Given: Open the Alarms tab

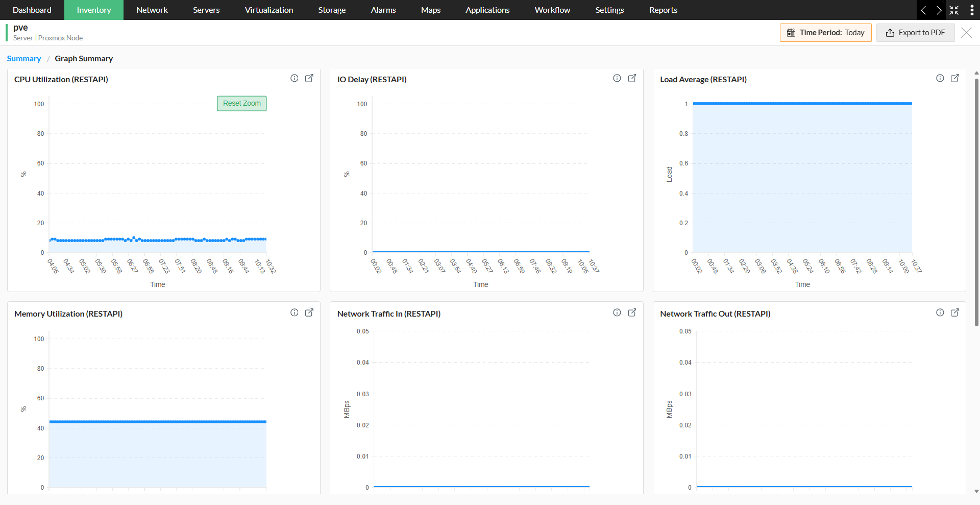Looking at the screenshot, I should pos(383,10).
